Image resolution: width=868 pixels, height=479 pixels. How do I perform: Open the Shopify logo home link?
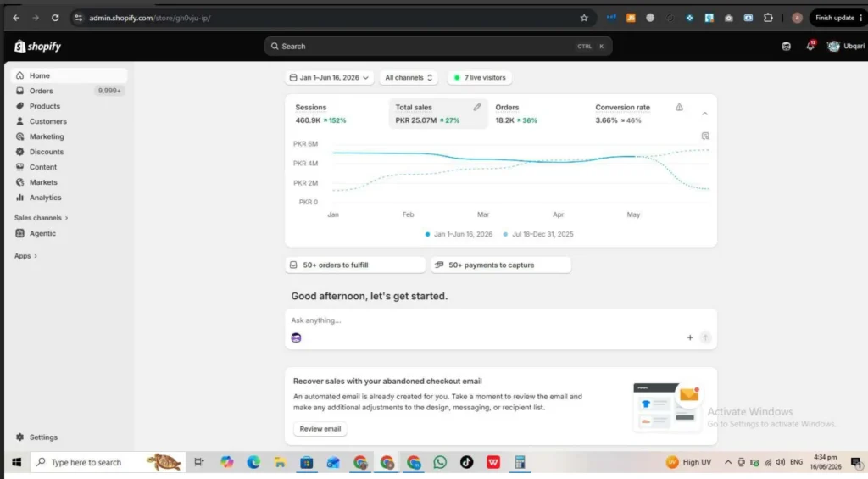tap(37, 47)
